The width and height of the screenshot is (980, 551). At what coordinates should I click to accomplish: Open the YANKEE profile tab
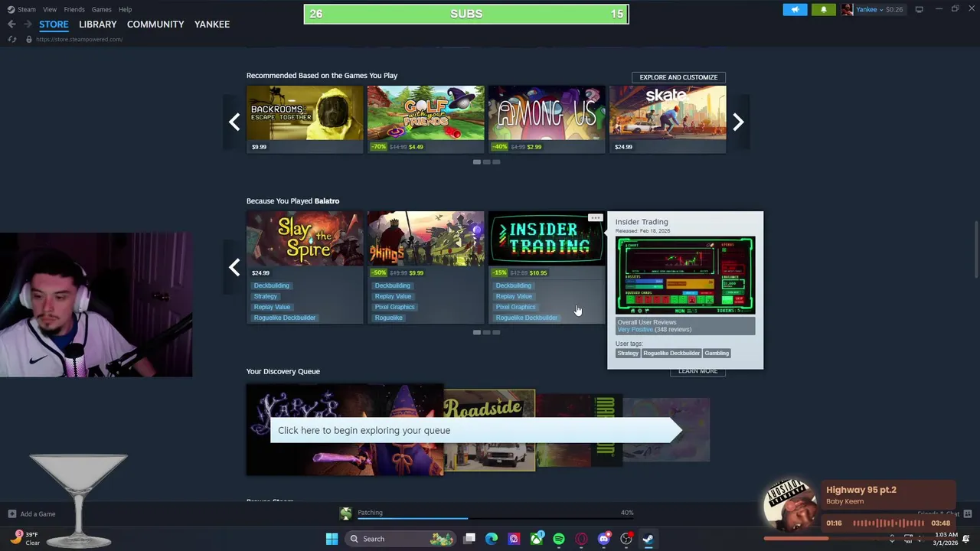[x=212, y=24]
